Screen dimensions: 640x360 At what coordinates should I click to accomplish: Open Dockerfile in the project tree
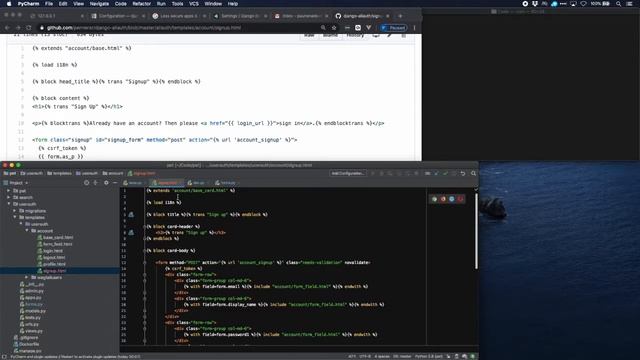tap(26, 344)
